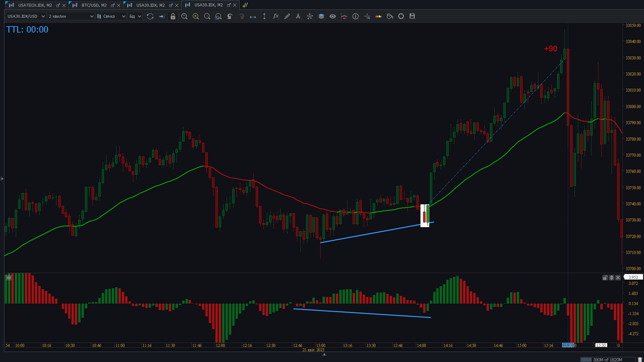Image resolution: width=644 pixels, height=362 pixels.
Task: Select the zoom to area magnifier
Action: point(218,16)
